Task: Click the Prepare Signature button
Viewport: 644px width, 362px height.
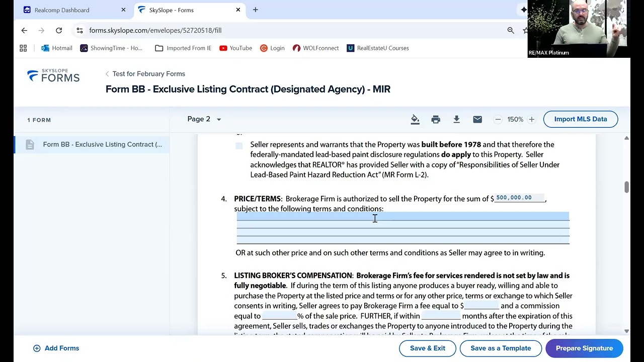Action: click(x=584, y=348)
